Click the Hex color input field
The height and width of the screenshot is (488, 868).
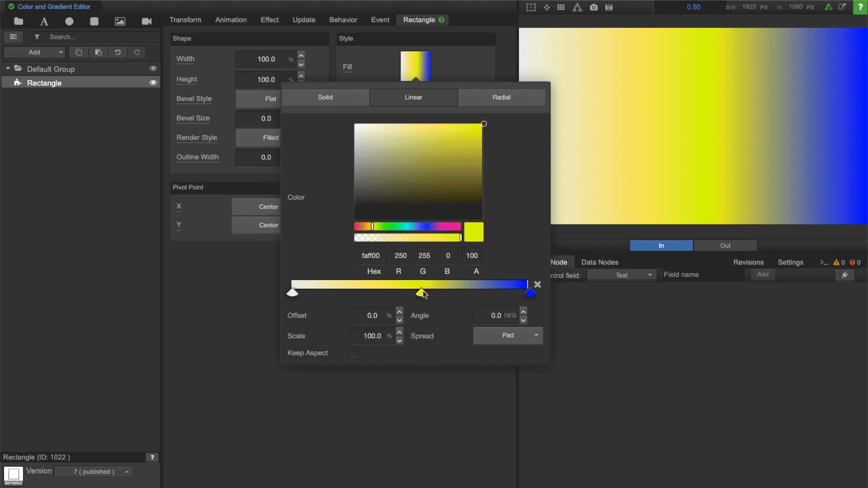[x=370, y=256]
